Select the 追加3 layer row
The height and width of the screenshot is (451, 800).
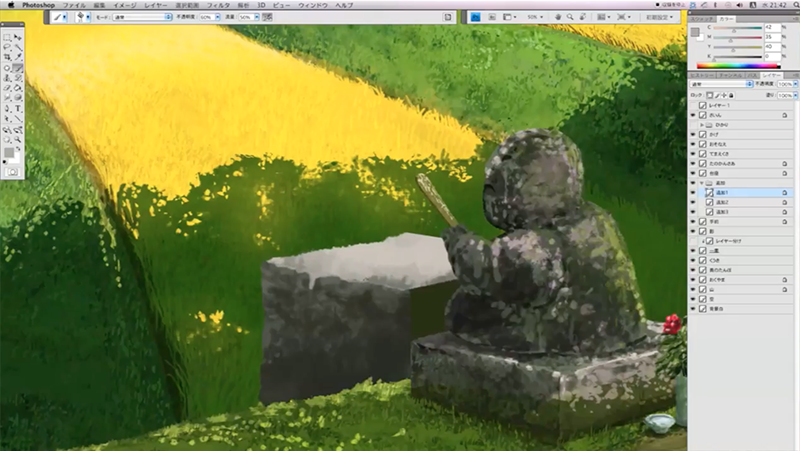click(741, 212)
